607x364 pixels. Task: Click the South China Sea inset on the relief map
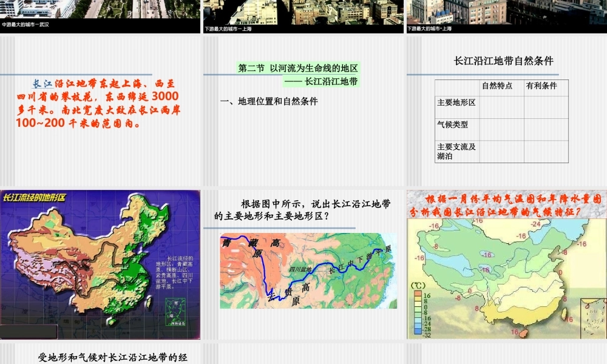(175, 312)
